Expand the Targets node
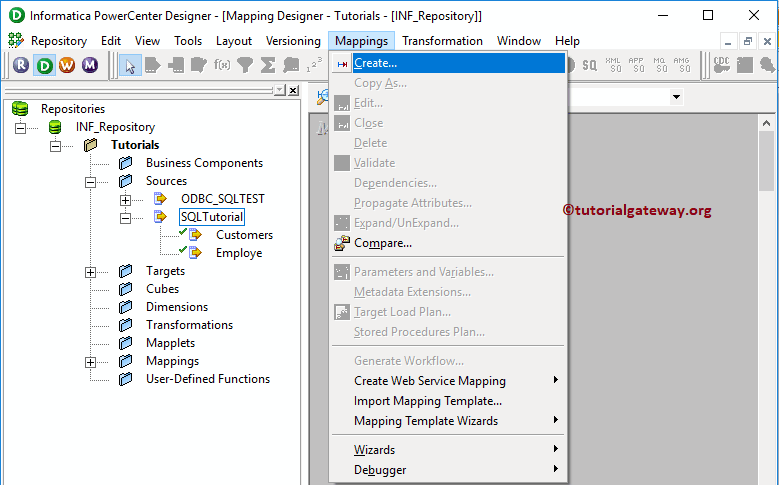 (x=90, y=272)
